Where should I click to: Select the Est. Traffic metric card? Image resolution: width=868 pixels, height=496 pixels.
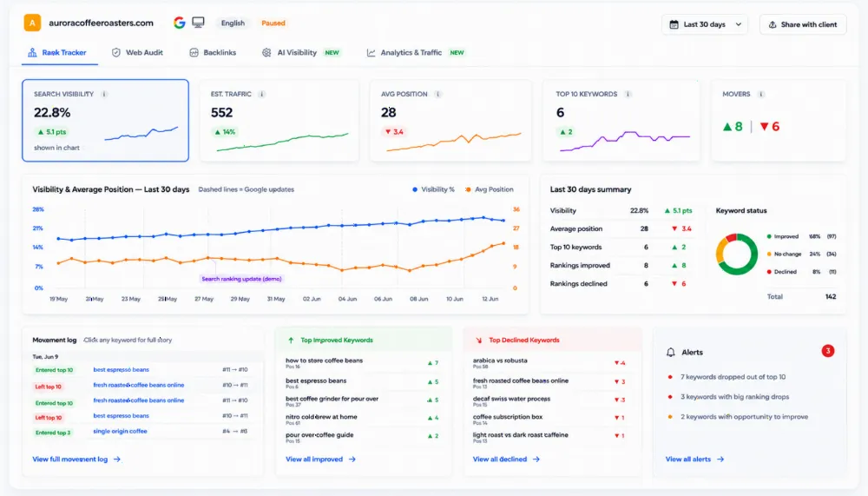point(279,120)
